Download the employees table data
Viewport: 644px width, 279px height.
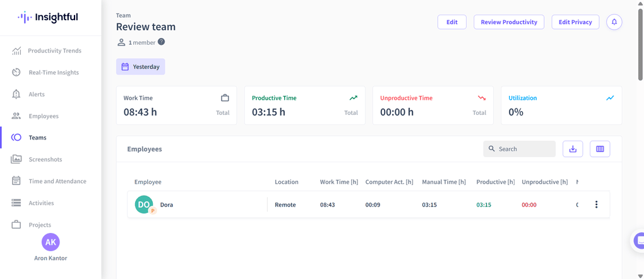click(573, 149)
